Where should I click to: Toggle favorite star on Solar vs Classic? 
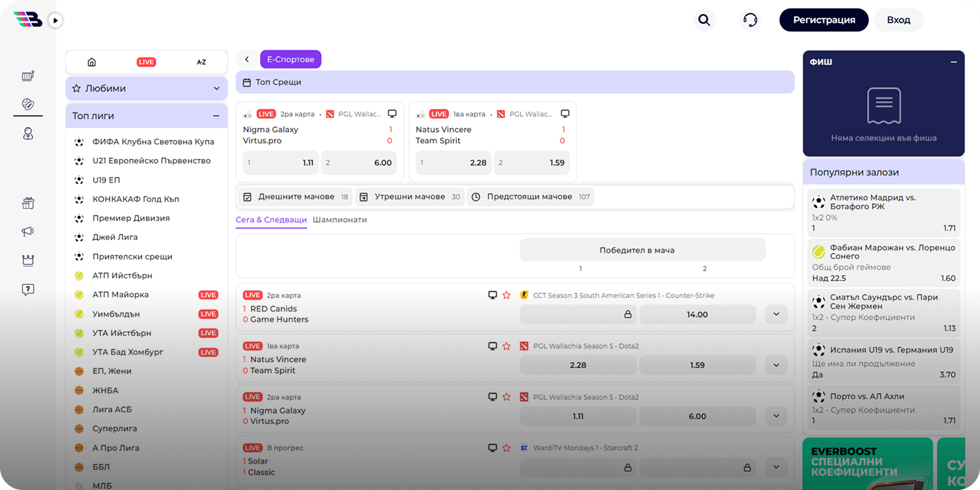pyautogui.click(x=507, y=448)
